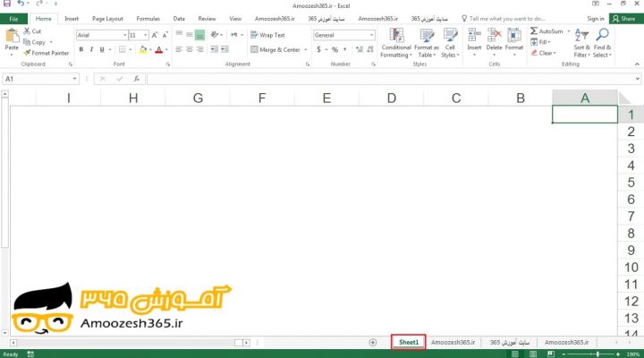Click the Decrease Indent icon
This screenshot has width=644, height=358.
[x=215, y=49]
